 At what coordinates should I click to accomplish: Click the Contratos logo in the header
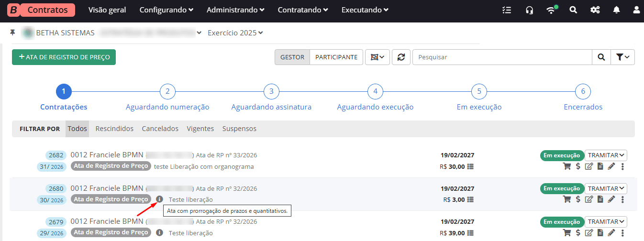click(x=42, y=10)
